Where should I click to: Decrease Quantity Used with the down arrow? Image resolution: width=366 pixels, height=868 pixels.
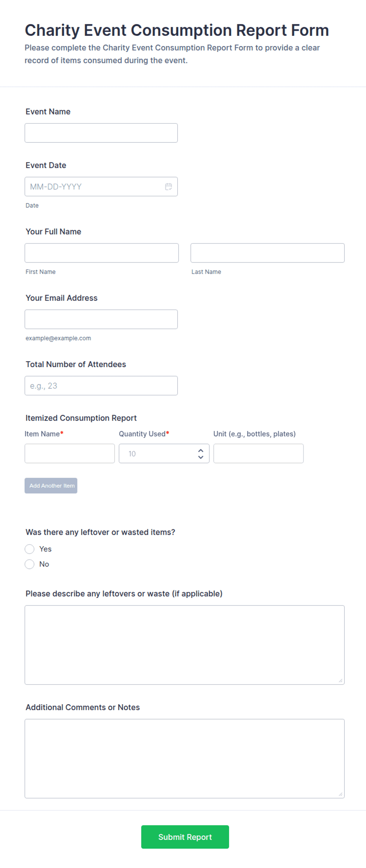[x=201, y=457]
